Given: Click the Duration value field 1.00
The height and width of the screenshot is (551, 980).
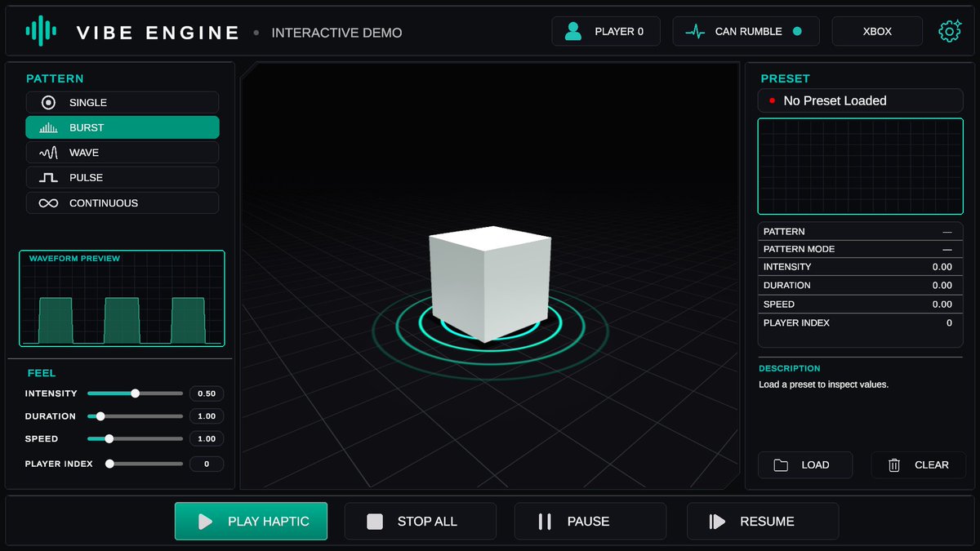Looking at the screenshot, I should (207, 416).
